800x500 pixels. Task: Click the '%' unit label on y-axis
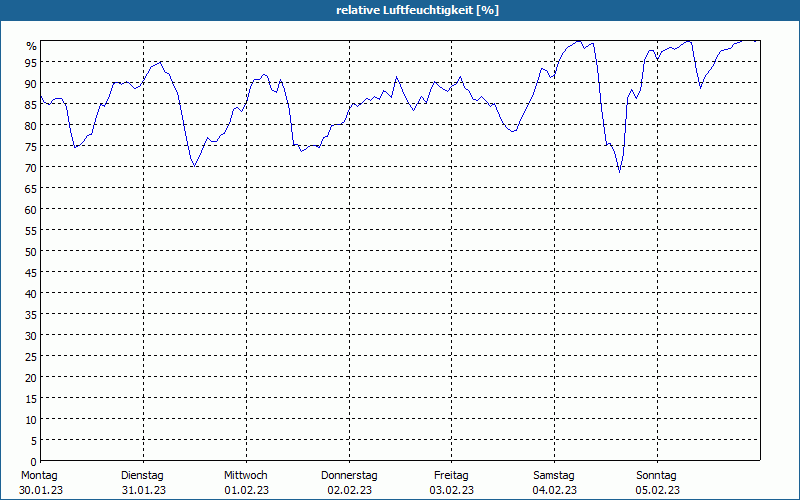(32, 46)
